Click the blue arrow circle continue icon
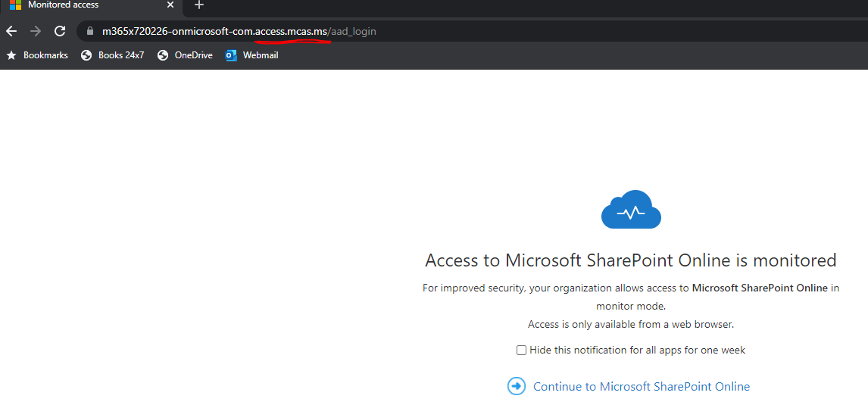The image size is (868, 405). 517,386
